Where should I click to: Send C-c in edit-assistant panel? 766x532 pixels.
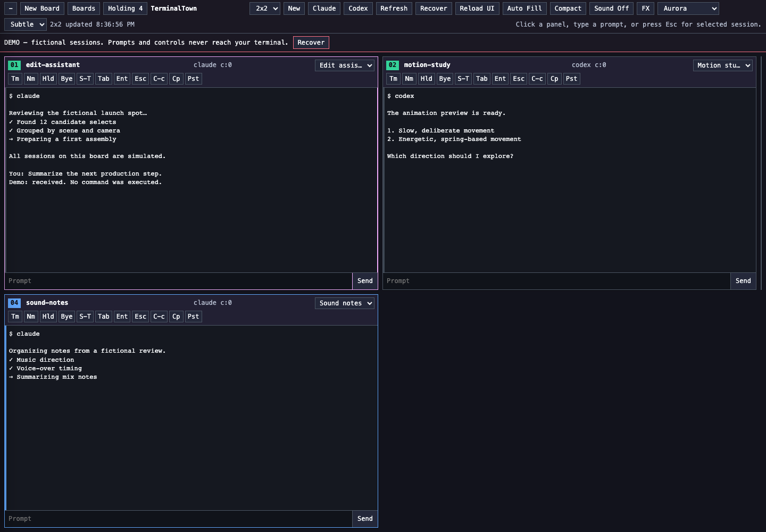click(159, 79)
